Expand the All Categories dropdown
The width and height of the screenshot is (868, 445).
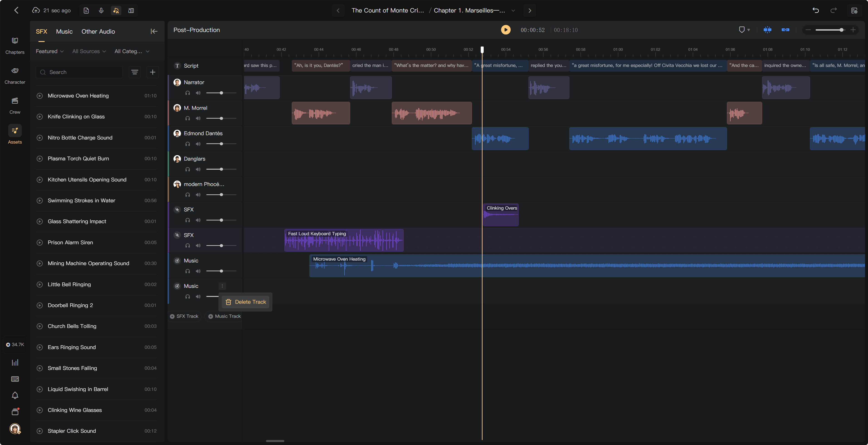pos(132,51)
